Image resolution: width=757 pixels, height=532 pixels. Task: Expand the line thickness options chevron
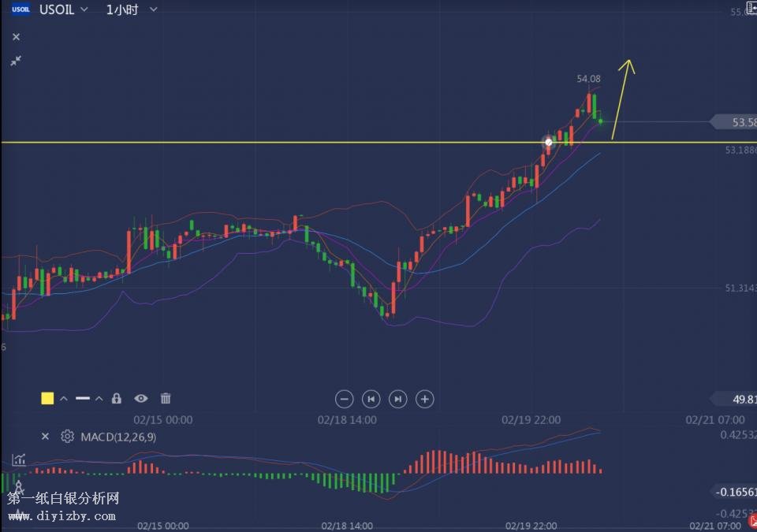[x=99, y=399]
